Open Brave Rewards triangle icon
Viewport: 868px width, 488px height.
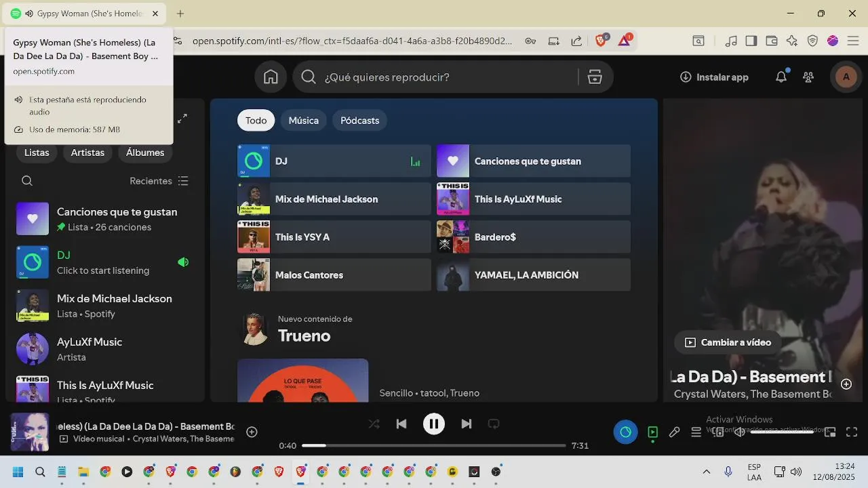625,41
